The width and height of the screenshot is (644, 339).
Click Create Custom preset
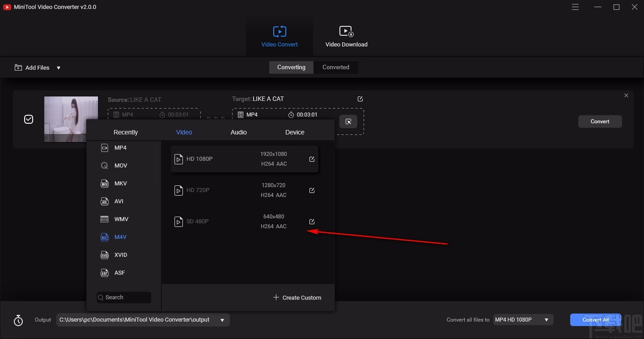(x=297, y=297)
